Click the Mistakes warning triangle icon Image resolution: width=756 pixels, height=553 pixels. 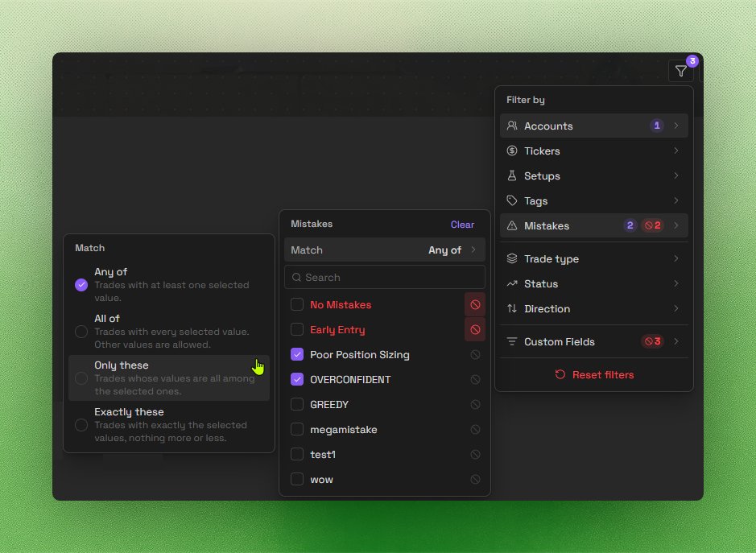pyautogui.click(x=512, y=225)
